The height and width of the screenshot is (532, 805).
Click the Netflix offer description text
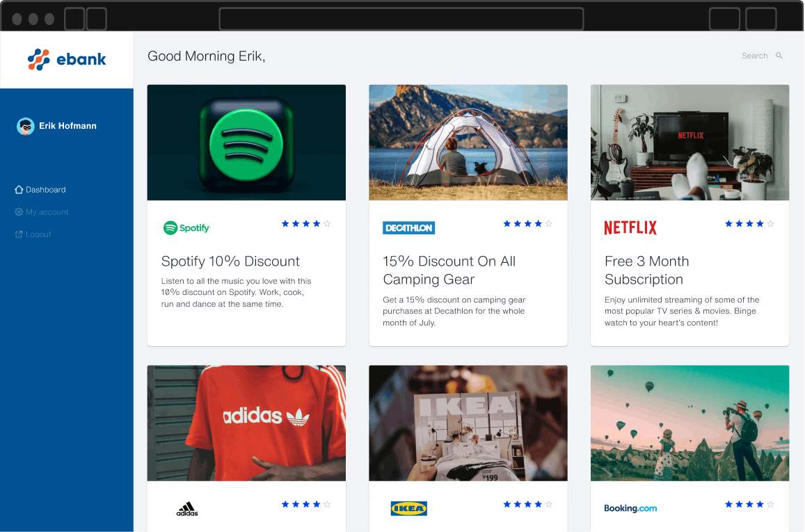pos(682,311)
